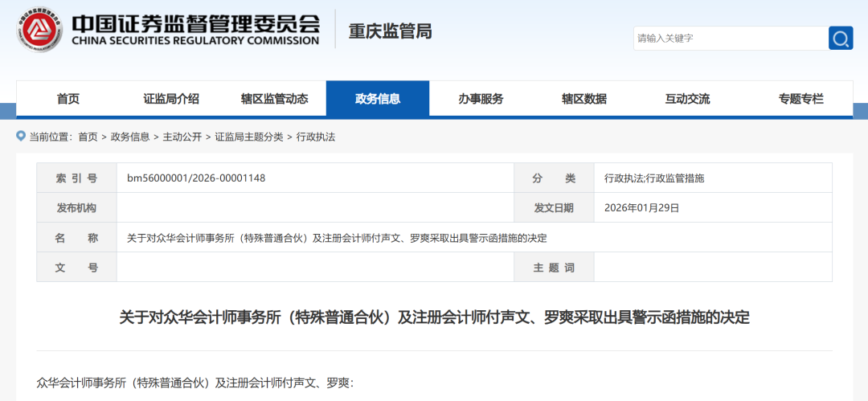
Task: Type in the keyword search field
Action: (730, 38)
